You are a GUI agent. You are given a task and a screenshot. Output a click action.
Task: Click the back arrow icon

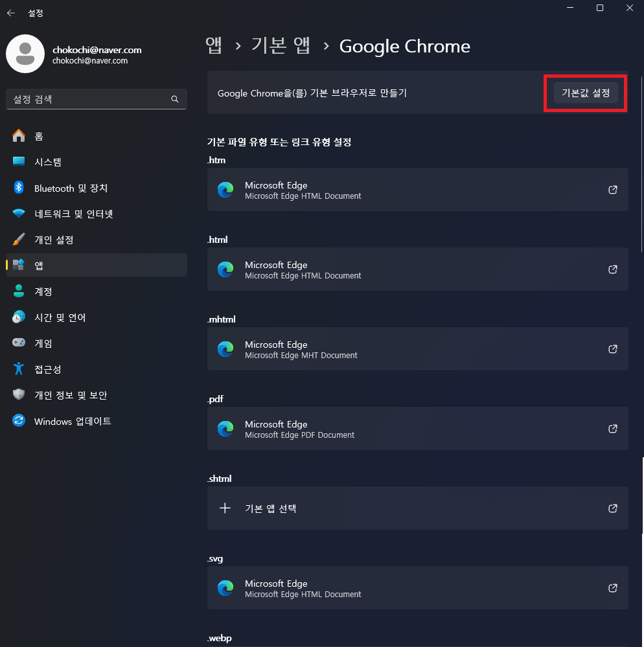[11, 13]
